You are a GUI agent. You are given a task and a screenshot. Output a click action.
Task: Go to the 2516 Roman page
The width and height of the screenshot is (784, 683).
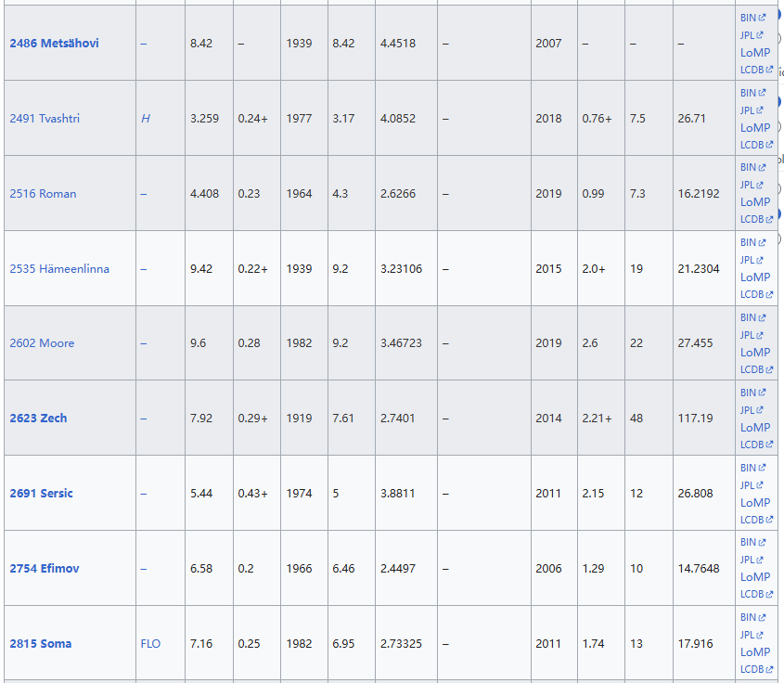43,194
